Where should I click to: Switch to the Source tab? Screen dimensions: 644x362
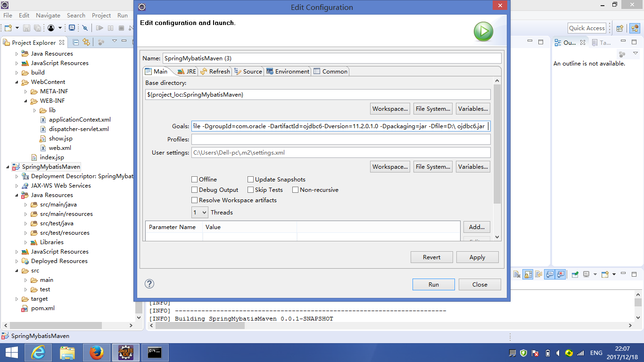248,72
